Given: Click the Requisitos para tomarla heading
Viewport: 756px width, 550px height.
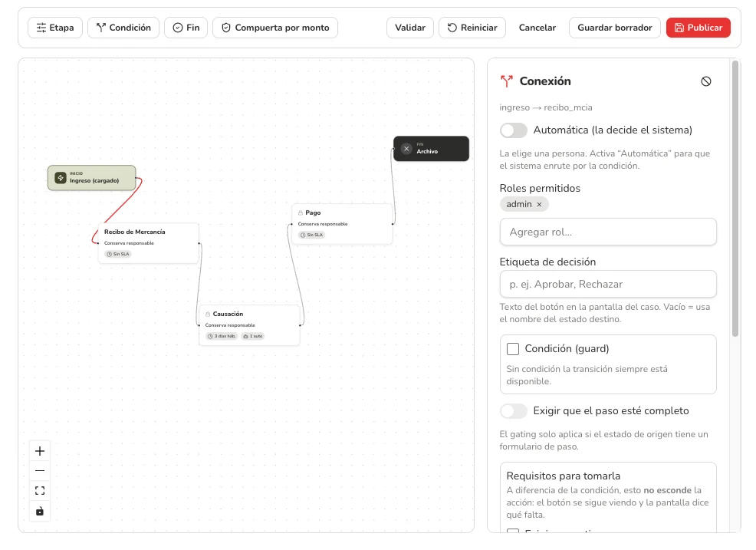Looking at the screenshot, I should (563, 476).
